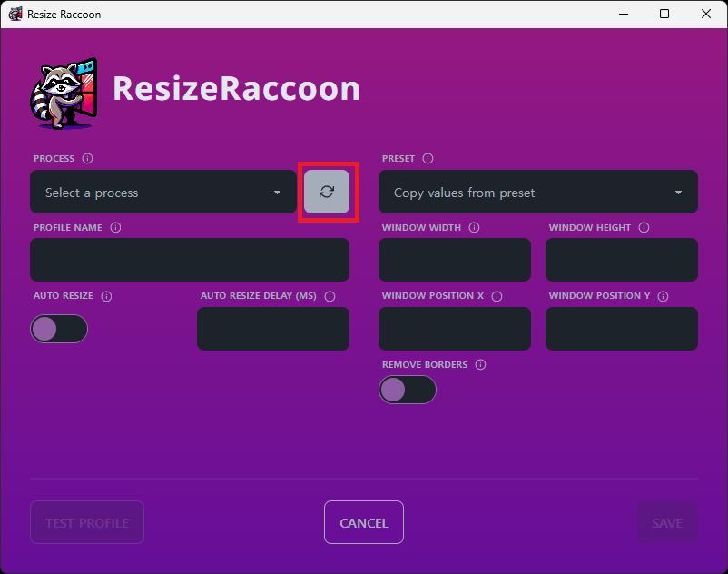
Task: Click the Save button
Action: click(x=667, y=522)
